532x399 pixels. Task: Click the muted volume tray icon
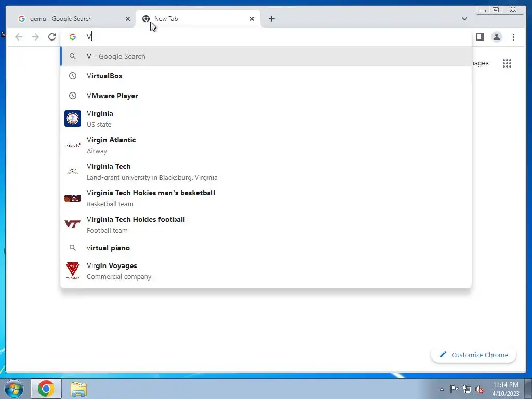click(480, 390)
